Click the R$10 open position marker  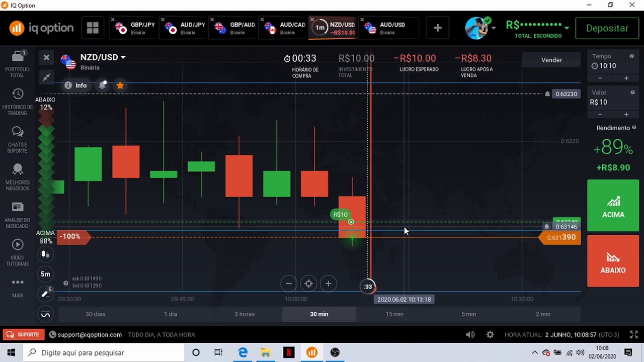[x=341, y=215]
